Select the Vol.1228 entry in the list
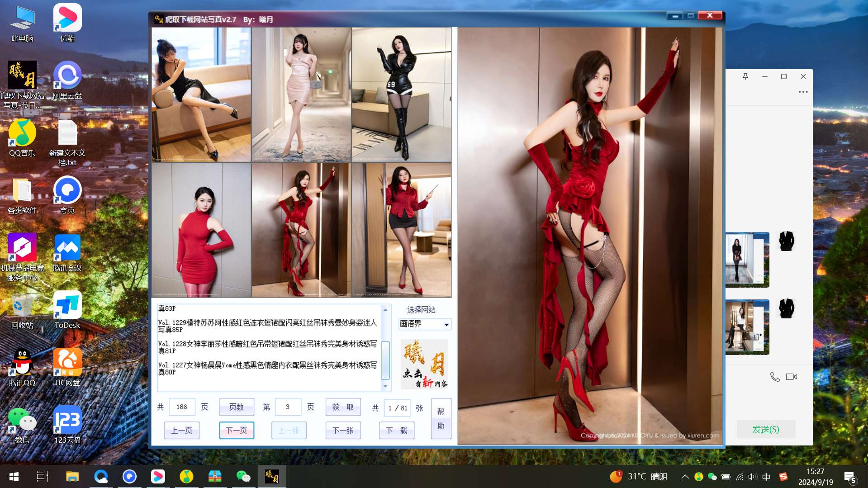The width and height of the screenshot is (868, 488). [267, 347]
